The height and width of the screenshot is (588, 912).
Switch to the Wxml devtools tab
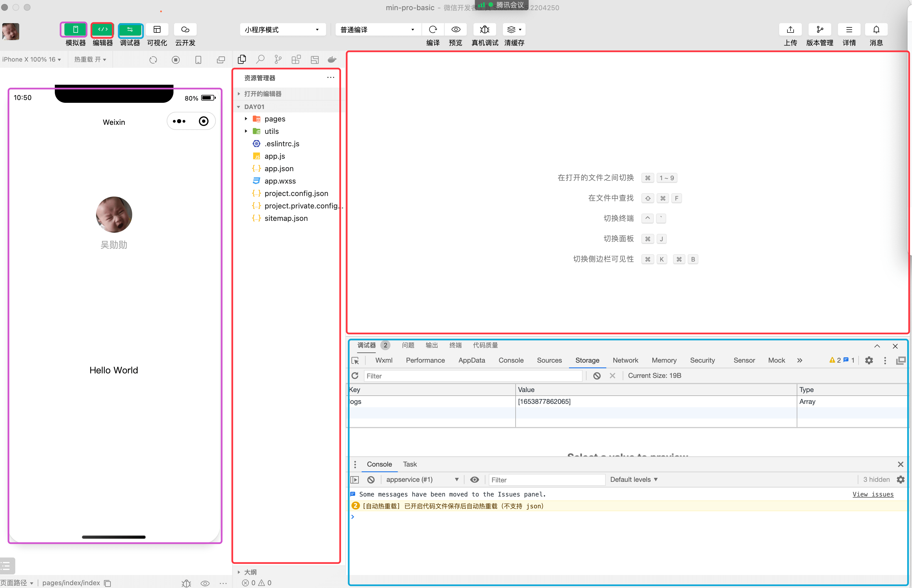click(384, 360)
